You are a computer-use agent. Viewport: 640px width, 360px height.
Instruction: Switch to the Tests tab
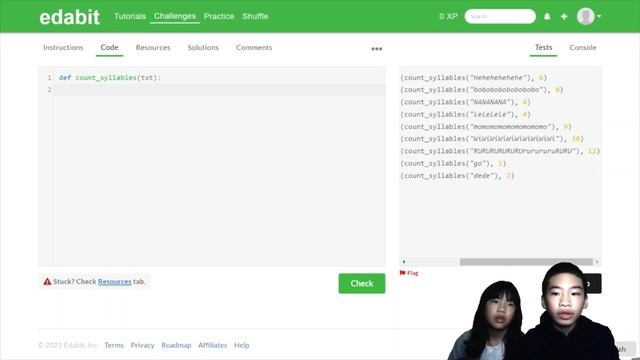543,47
